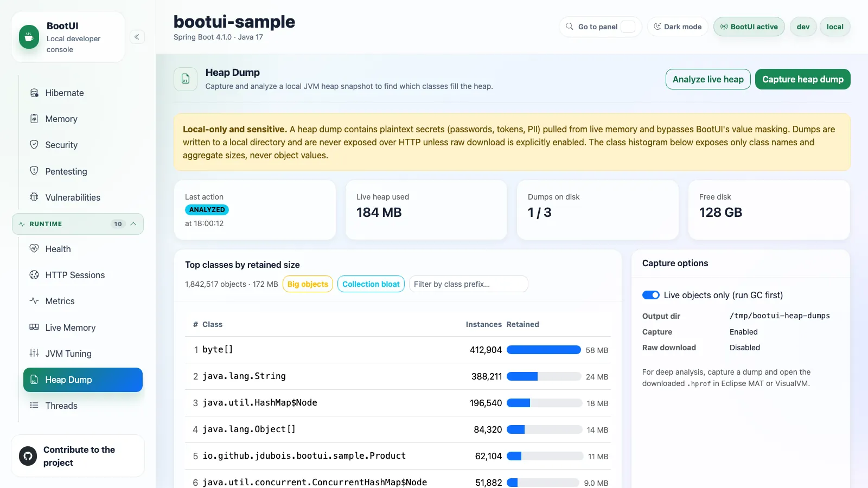Click the ANALYZED status badge
This screenshot has width=868, height=488.
207,210
